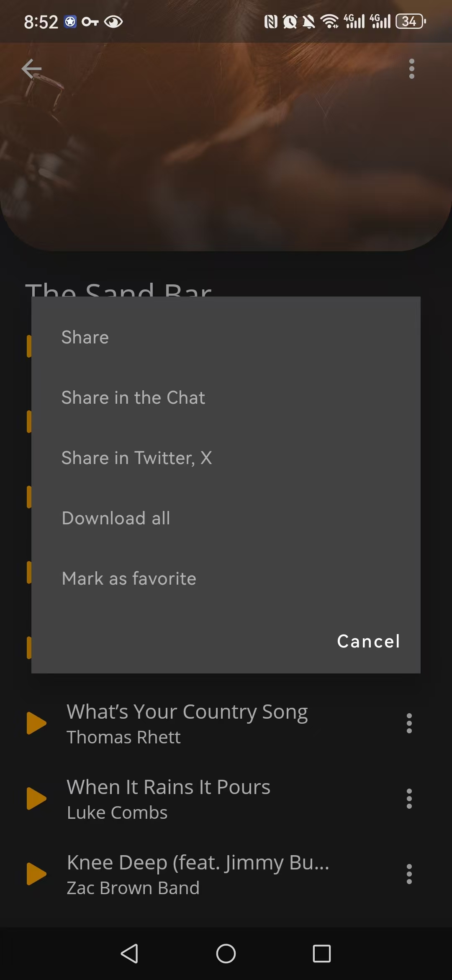Enable Download all for the playlist
452x980 pixels.
116,518
